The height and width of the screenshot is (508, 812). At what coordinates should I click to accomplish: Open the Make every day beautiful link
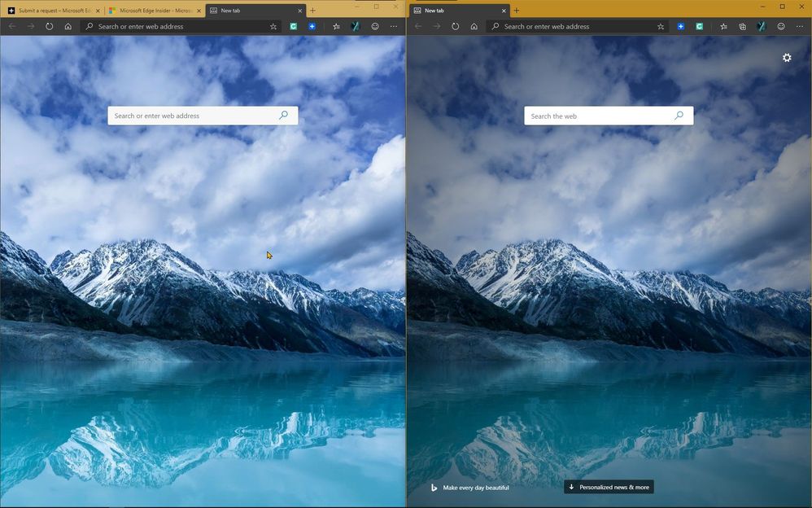pos(475,488)
